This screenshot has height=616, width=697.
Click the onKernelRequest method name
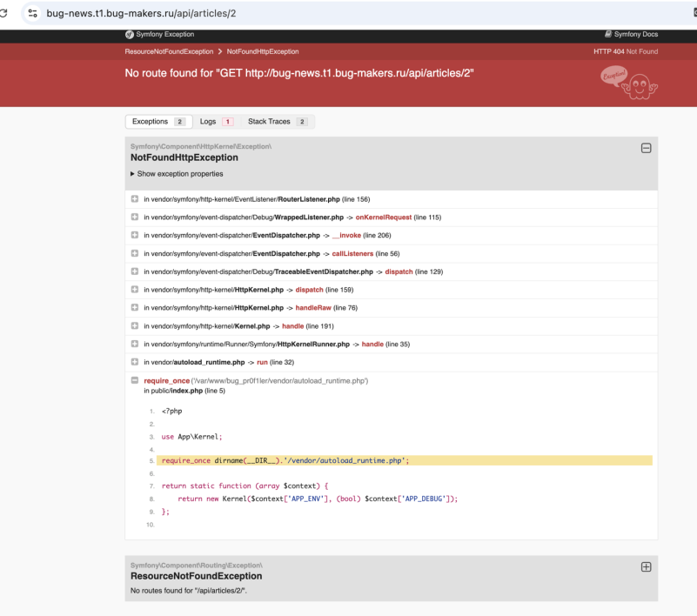point(384,218)
